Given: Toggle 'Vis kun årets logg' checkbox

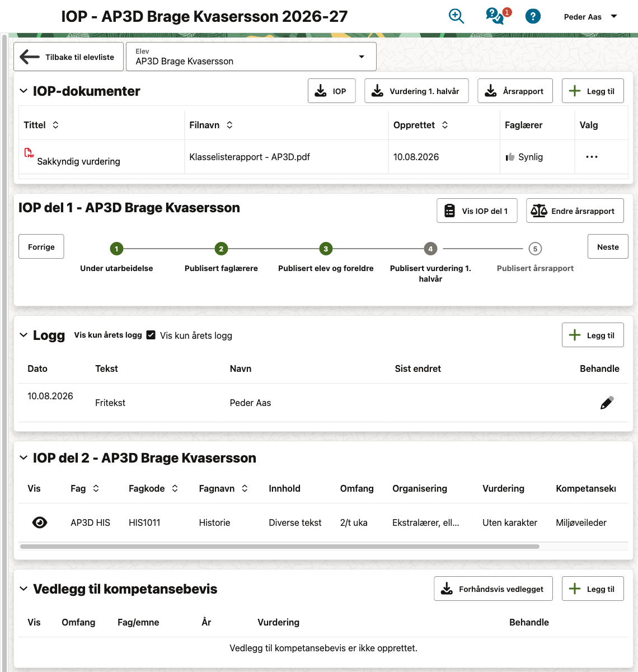Looking at the screenshot, I should 151,335.
